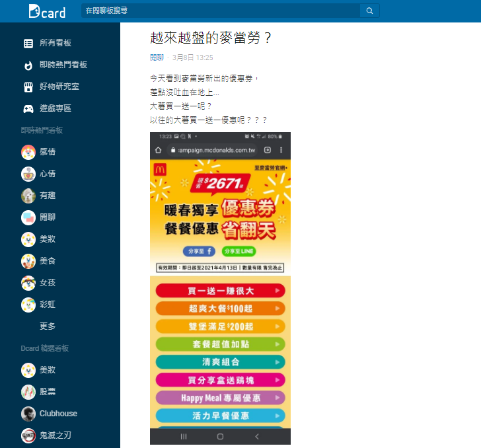The image size is (481, 448).
Task: Expand 雙堡滿足$200起 yellow bar
Action: click(x=220, y=326)
